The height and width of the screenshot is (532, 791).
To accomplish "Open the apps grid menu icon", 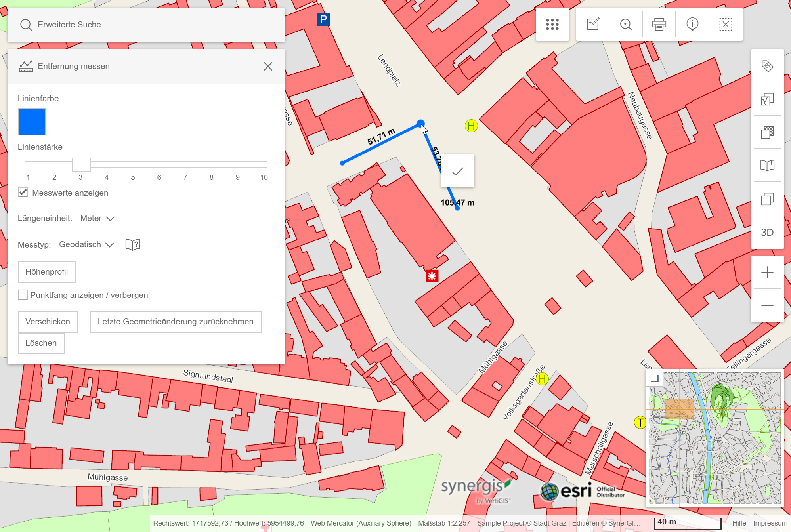I will pyautogui.click(x=552, y=25).
